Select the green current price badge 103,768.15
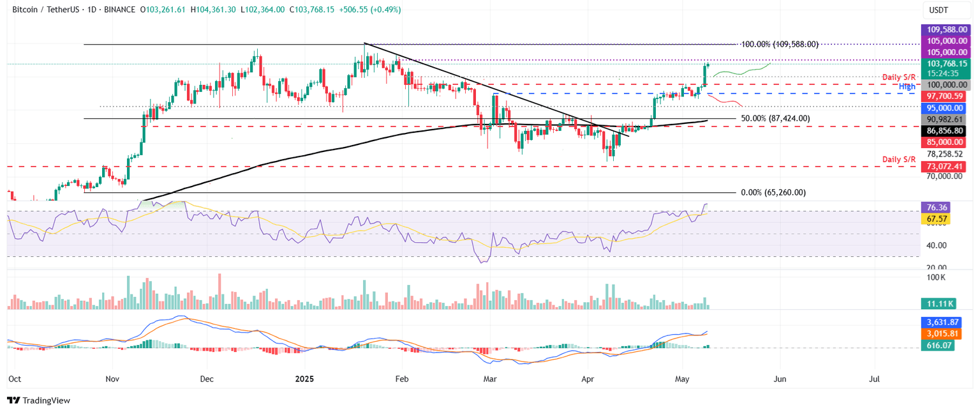The image size is (980, 412). 944,64
